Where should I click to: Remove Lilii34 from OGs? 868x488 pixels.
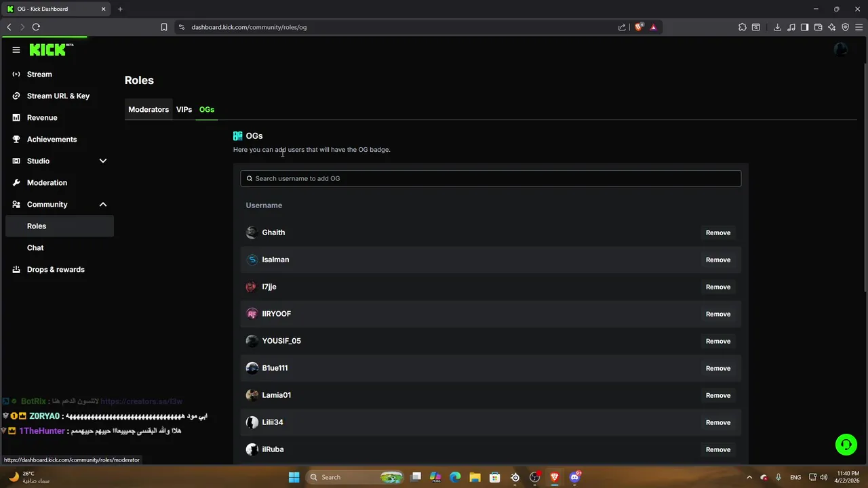click(718, 422)
